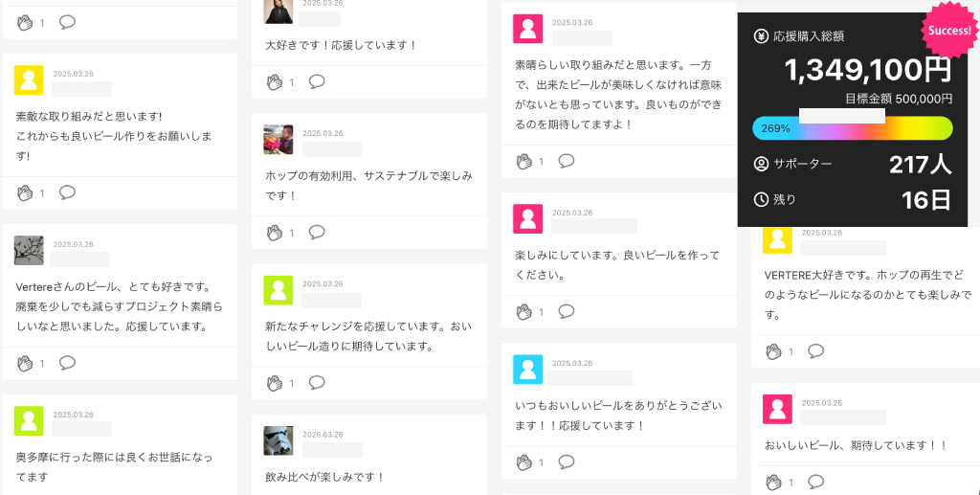Image resolution: width=980 pixels, height=495 pixels.
Task: Click the pink "Success!" badge
Action: click(x=948, y=31)
